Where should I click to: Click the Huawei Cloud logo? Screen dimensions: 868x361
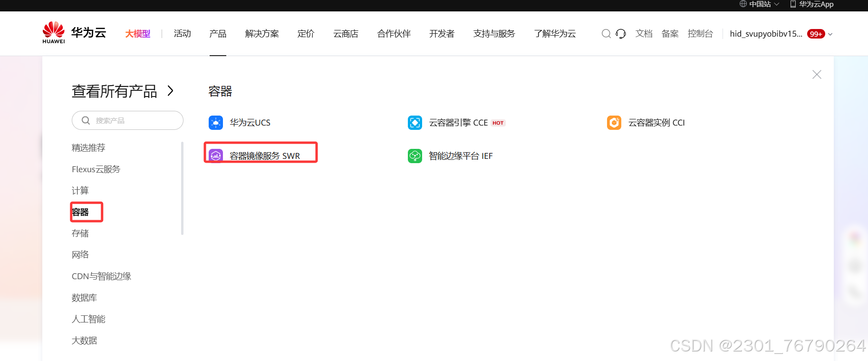point(74,33)
